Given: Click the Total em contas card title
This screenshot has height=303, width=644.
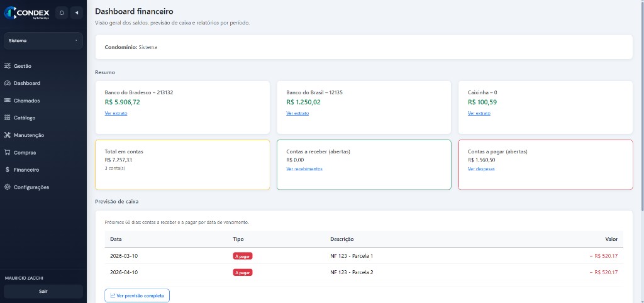Looking at the screenshot, I should [124, 151].
